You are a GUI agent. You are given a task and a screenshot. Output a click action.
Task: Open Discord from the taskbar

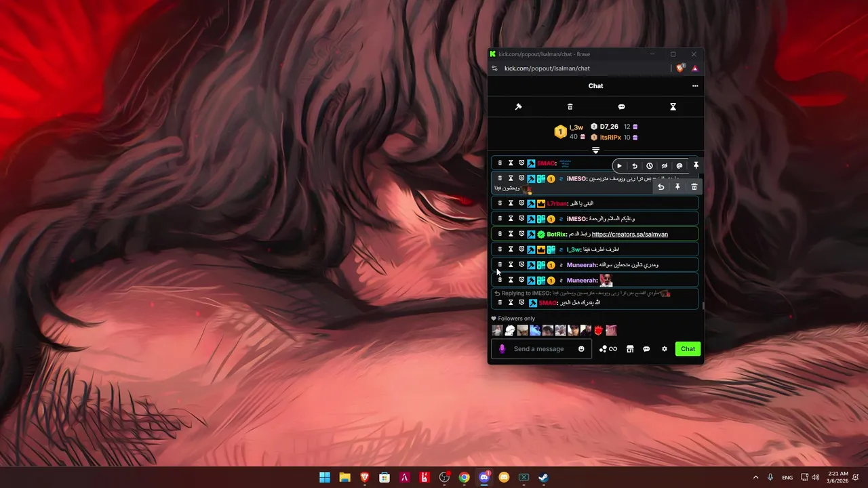[x=484, y=477]
